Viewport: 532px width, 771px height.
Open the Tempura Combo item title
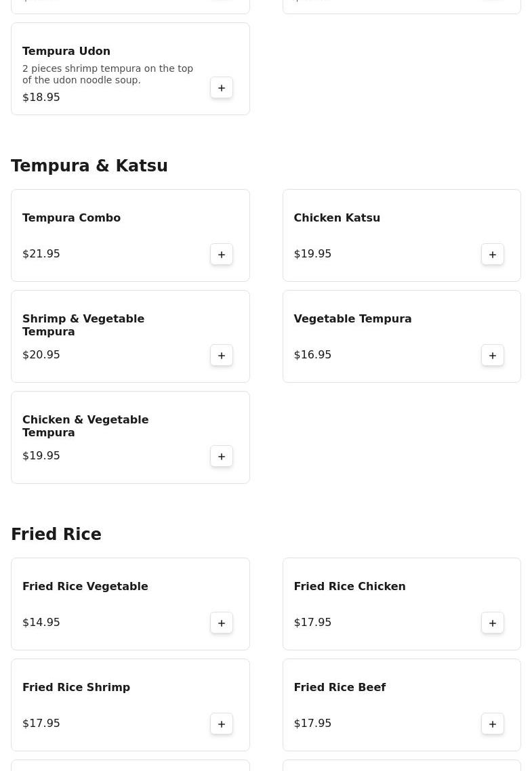coord(71,218)
